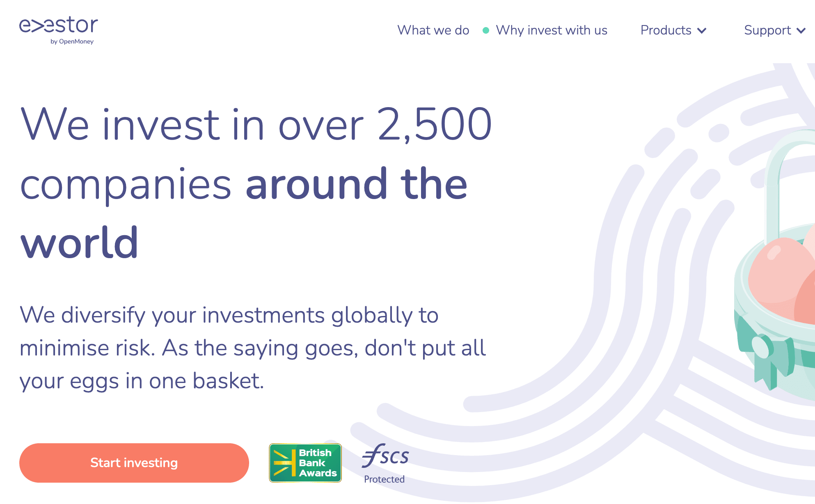Click the 'by OpenMoney' text under logo

pos(72,41)
